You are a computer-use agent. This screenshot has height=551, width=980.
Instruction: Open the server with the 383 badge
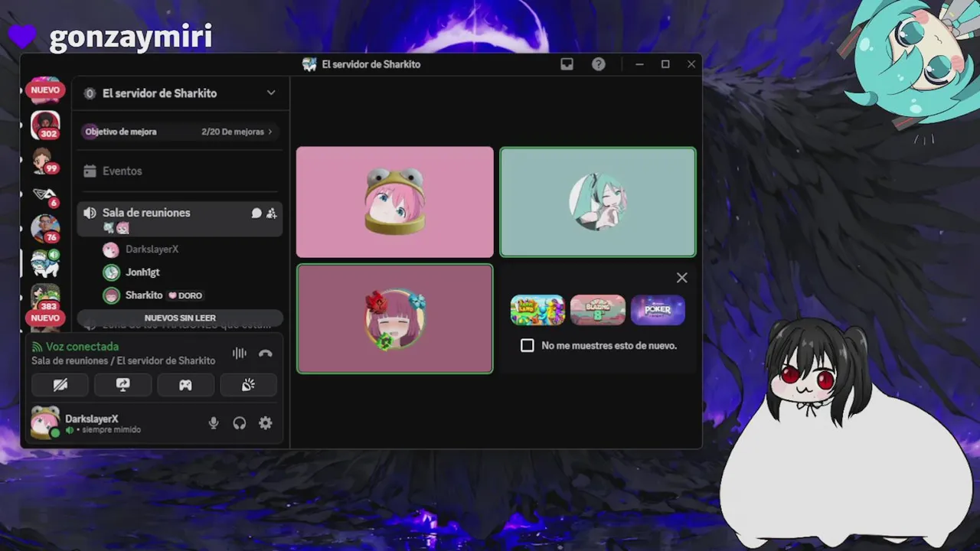tap(45, 297)
